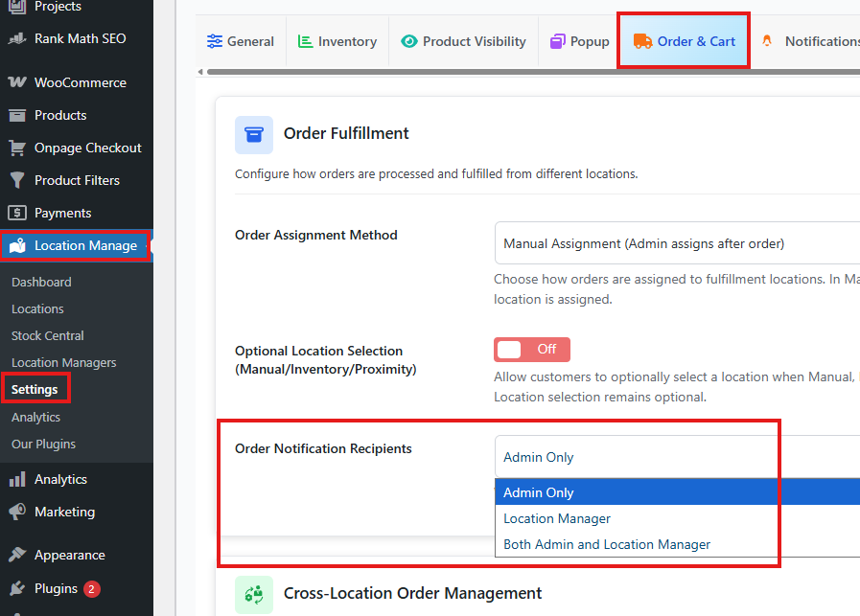Click the Order Assignment Method label
Viewport: 860px width, 616px height.
click(x=316, y=235)
